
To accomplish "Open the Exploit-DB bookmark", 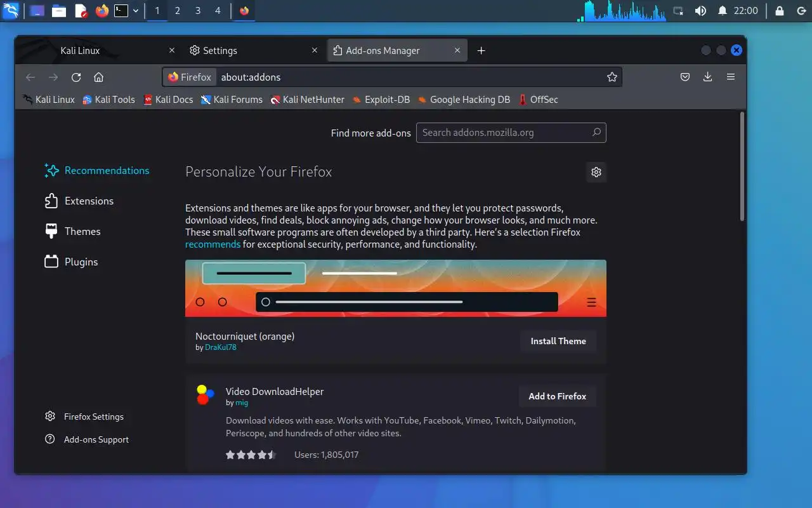I will (381, 100).
